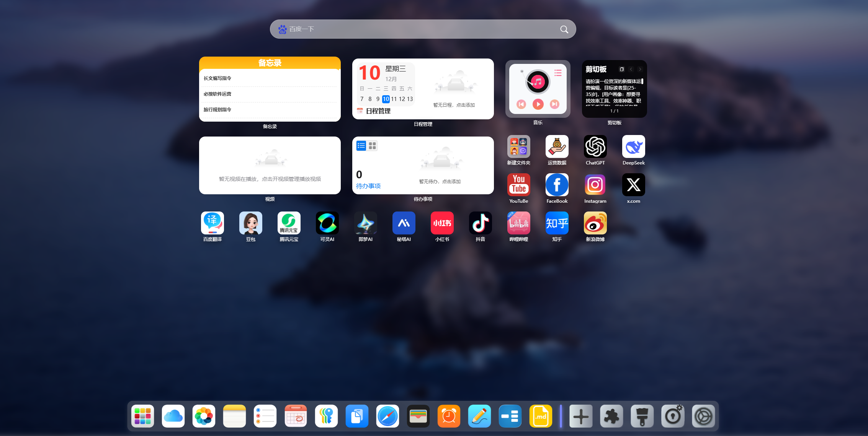Skip to next track in music widget
The height and width of the screenshot is (436, 868).
click(554, 104)
